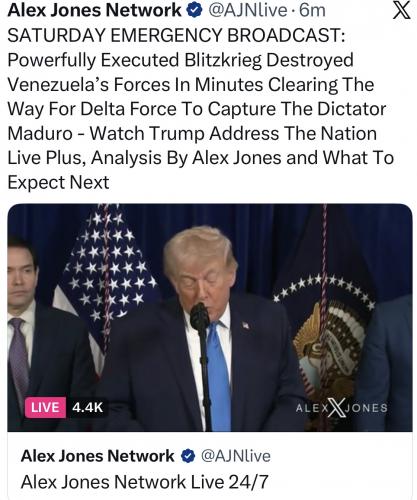
Task: Click Alex Jones Network name in broadcast card
Action: (98, 456)
